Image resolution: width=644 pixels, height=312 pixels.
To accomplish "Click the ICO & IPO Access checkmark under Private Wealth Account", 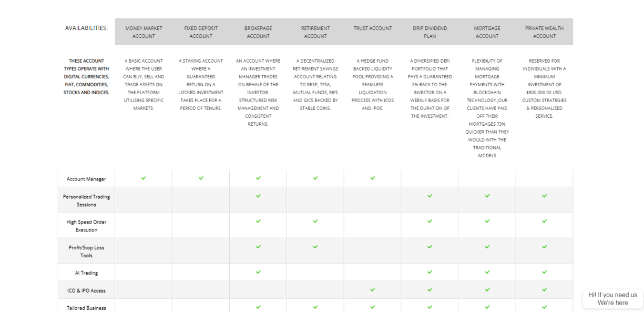I will click(x=545, y=289).
